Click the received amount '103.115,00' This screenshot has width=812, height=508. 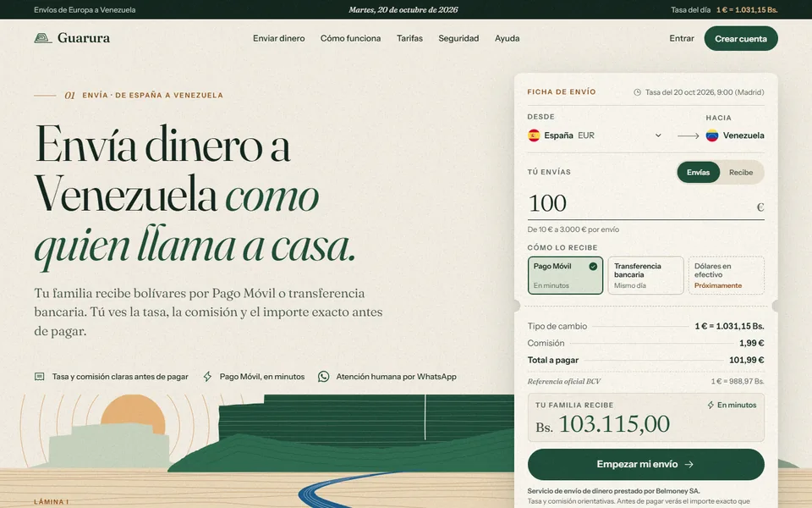click(614, 424)
